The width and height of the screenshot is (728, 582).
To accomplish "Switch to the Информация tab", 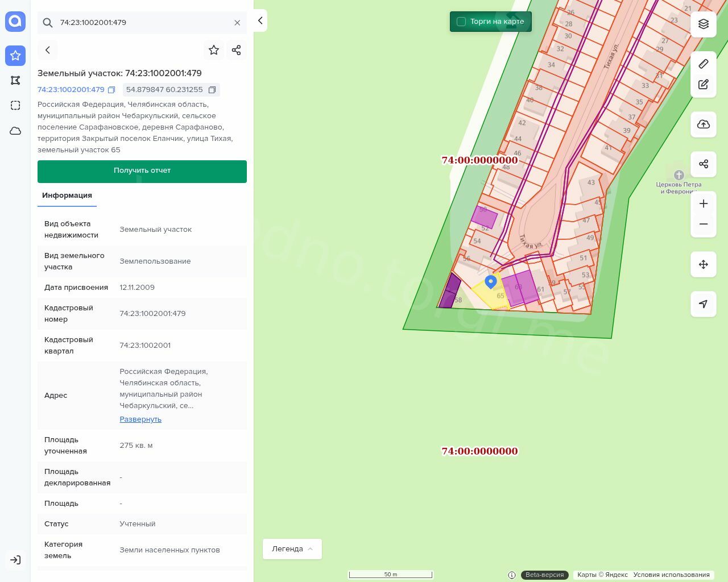I will 67,196.
